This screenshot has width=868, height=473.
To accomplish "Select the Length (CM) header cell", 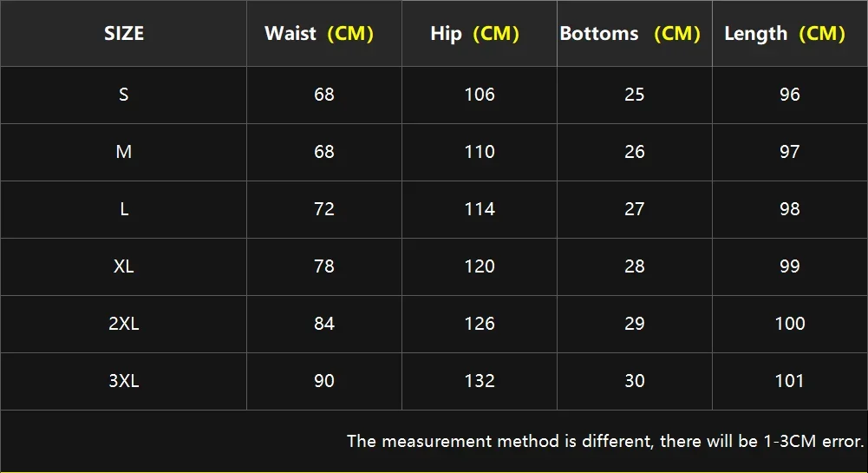I will (x=785, y=34).
